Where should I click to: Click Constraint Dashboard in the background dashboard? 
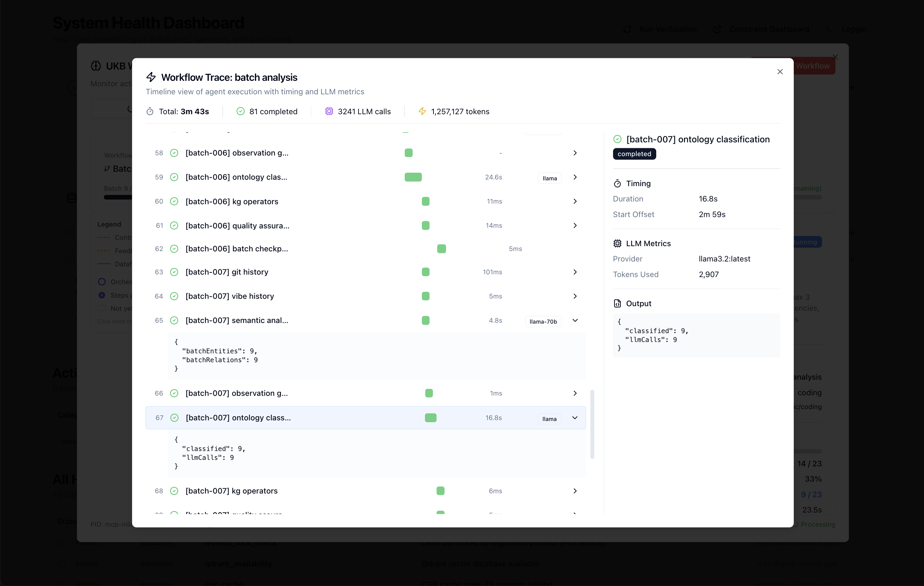pyautogui.click(x=761, y=29)
